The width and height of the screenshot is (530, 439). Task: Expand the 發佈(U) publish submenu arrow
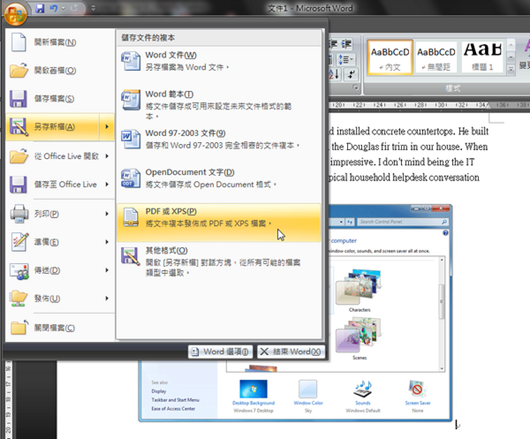(107, 298)
